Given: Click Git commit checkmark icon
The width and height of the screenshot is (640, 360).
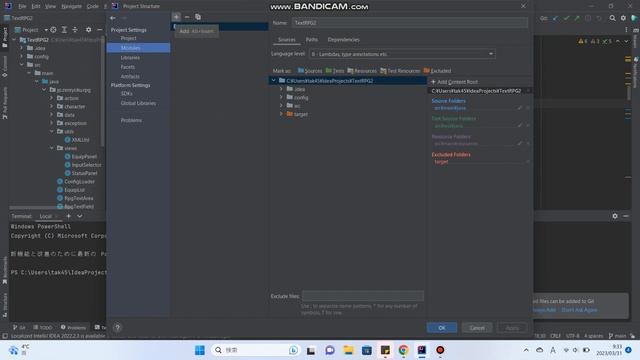Looking at the screenshot, I should 566,18.
